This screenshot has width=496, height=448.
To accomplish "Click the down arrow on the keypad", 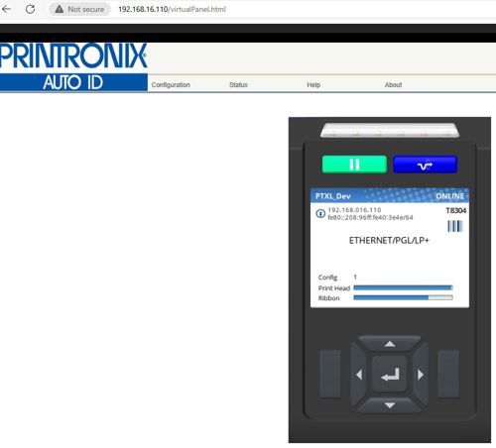I will point(390,405).
